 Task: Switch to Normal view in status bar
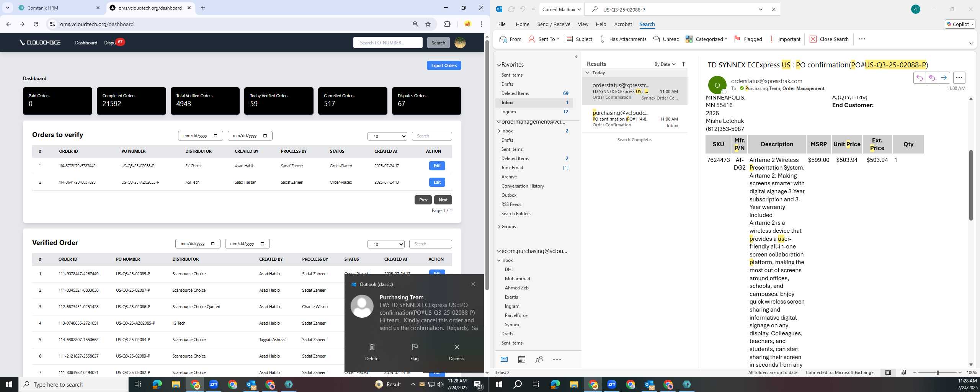pyautogui.click(x=888, y=372)
